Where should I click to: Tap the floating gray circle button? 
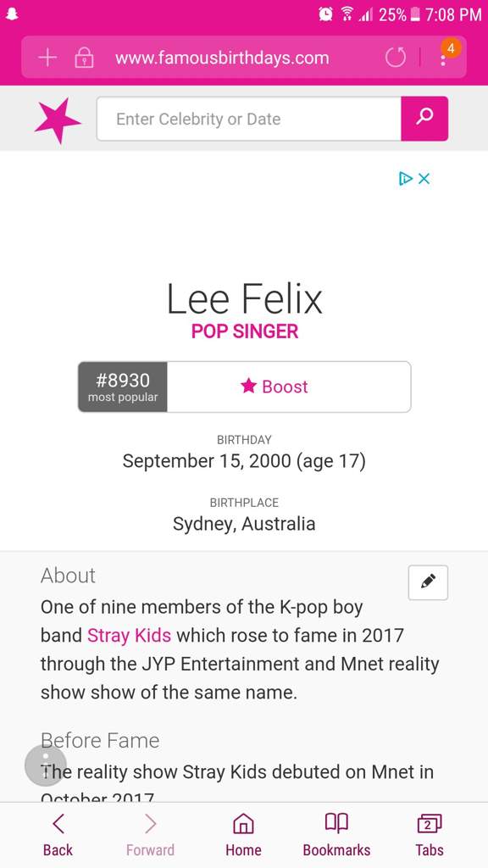point(46,765)
